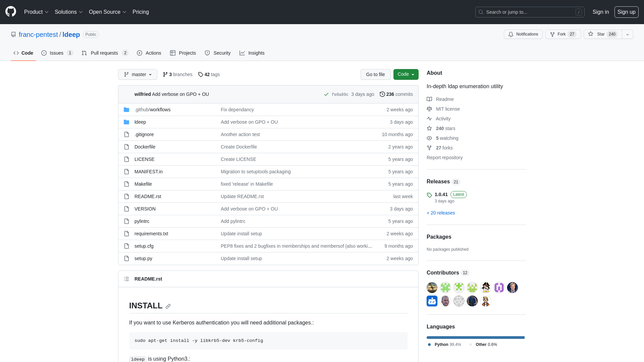Open the 42 tags link

209,74
